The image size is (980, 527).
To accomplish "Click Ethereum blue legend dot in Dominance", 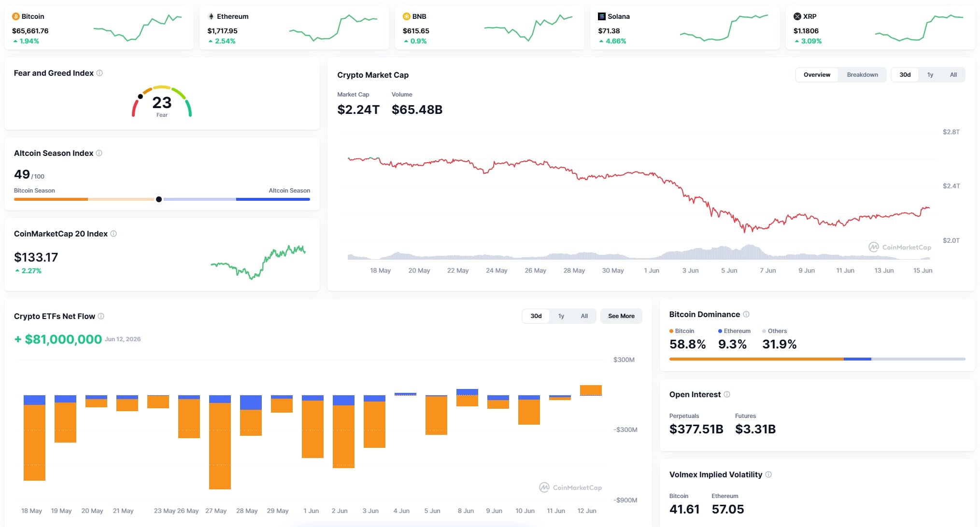I will [720, 331].
